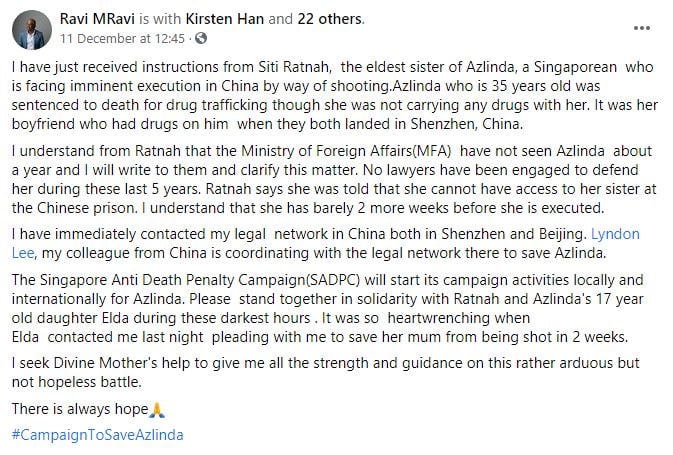Open the #CampaignToSaveAzlinda hashtag
Image resolution: width=673 pixels, height=455 pixels.
tap(98, 436)
